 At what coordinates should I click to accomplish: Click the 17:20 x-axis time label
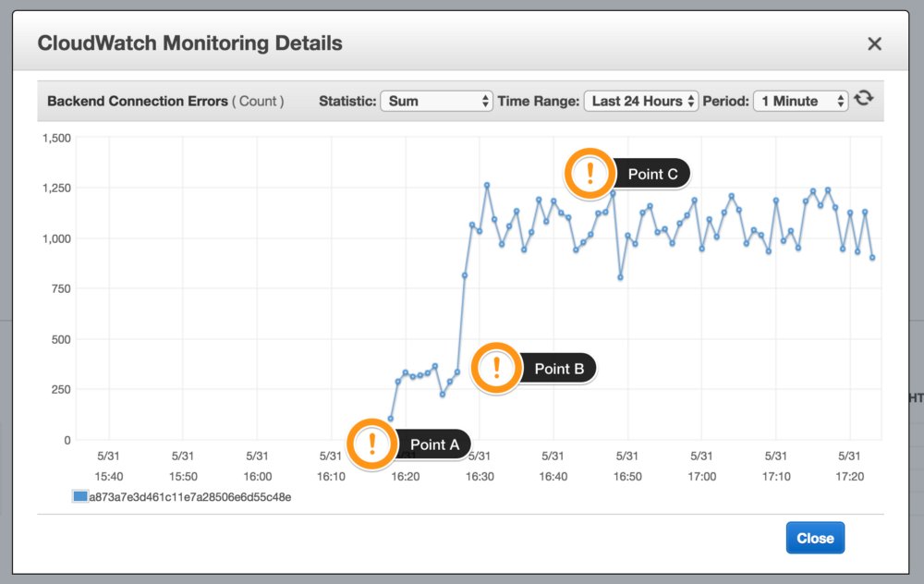click(850, 476)
